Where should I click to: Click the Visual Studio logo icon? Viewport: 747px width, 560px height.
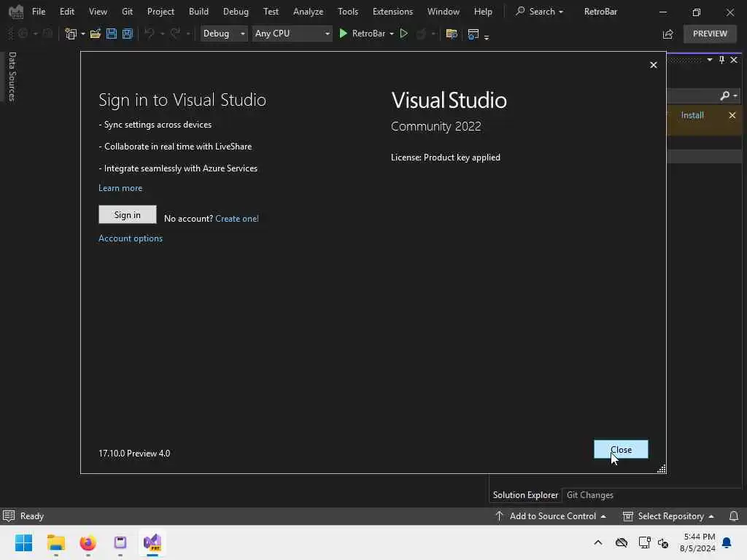coord(16,12)
